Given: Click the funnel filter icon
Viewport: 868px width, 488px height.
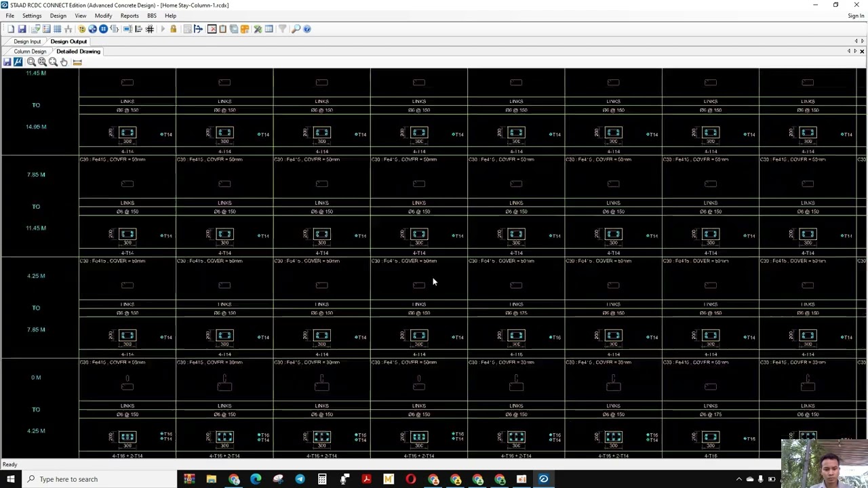Looking at the screenshot, I should point(282,29).
